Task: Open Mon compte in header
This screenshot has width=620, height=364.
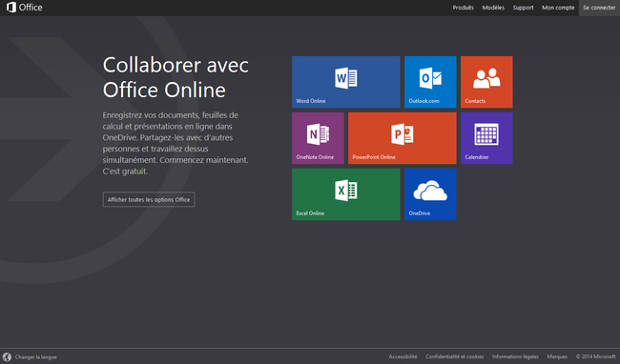Action: click(558, 8)
